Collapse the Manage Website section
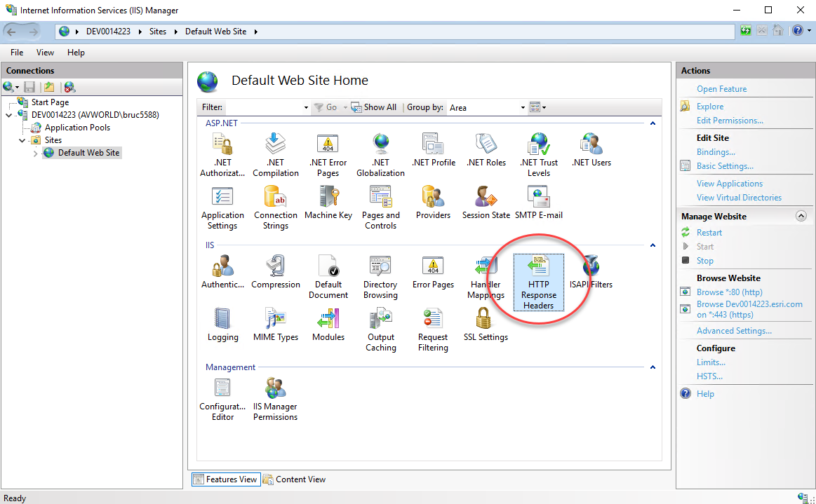816x504 pixels. click(801, 216)
